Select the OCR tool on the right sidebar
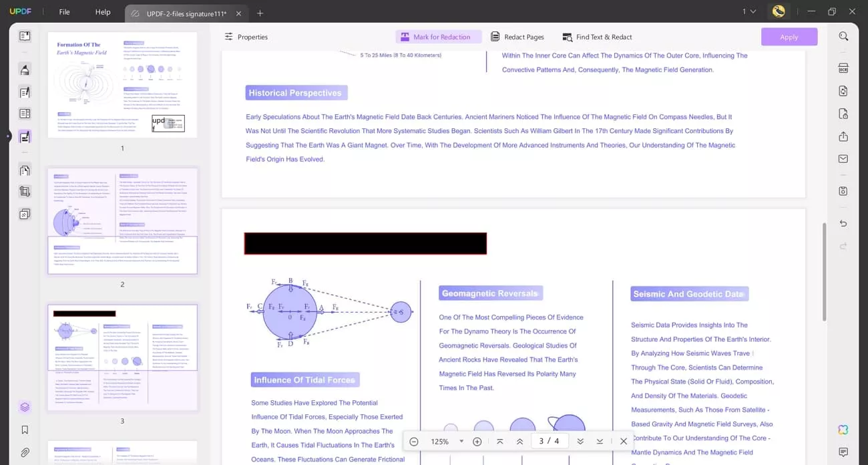This screenshot has width=868, height=465. tap(842, 68)
